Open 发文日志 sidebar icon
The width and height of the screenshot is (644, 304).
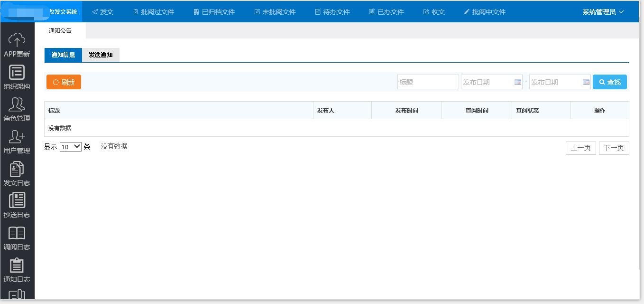(17, 169)
